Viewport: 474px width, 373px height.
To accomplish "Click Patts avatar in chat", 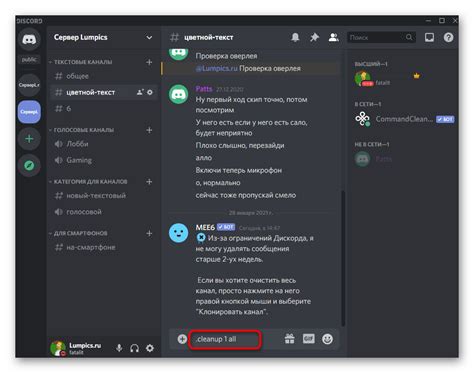I will click(179, 94).
